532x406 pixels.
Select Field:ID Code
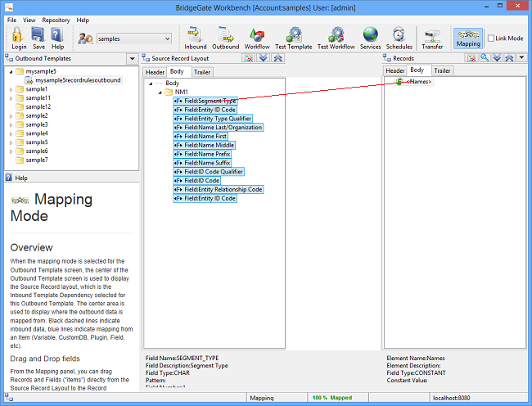point(196,180)
